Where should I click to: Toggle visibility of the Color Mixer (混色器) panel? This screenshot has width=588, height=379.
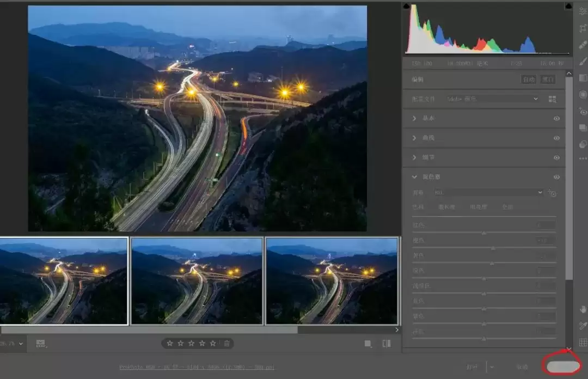pos(556,177)
